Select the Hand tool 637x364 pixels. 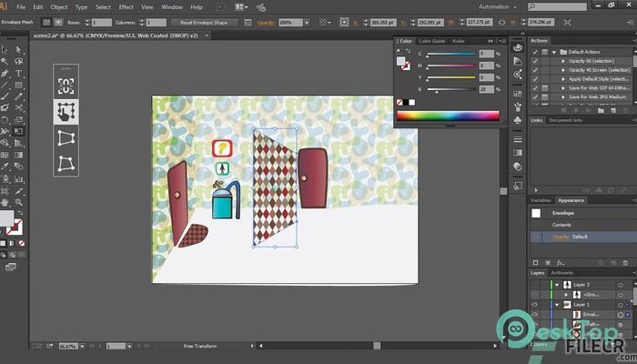click(x=5, y=202)
